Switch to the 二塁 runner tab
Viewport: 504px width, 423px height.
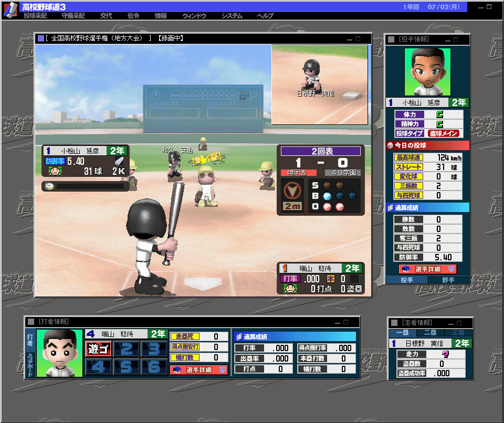[430, 333]
